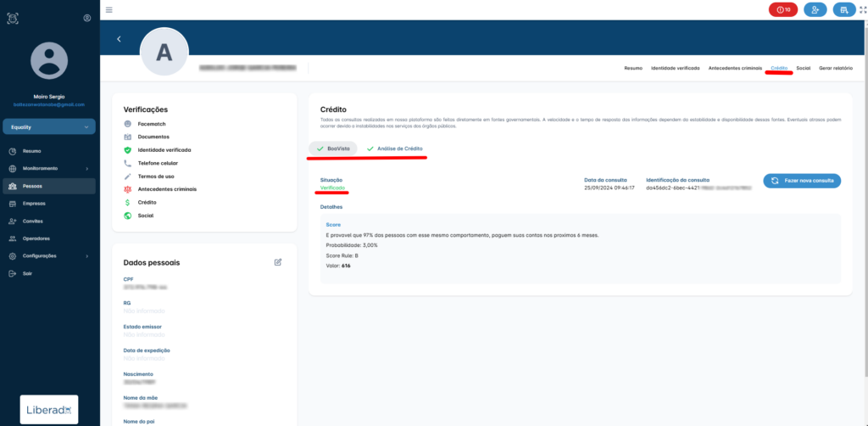Click the large profile avatar in sidebar

pos(49,60)
